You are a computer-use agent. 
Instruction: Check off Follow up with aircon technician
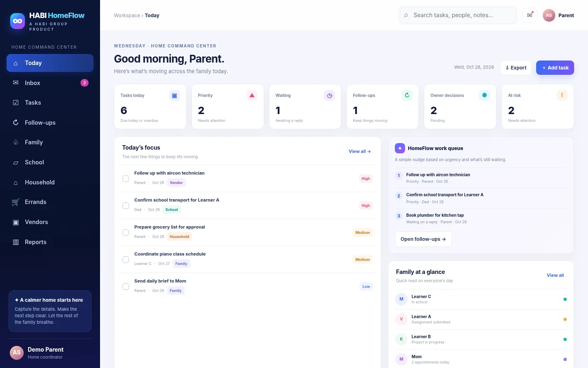126,179
